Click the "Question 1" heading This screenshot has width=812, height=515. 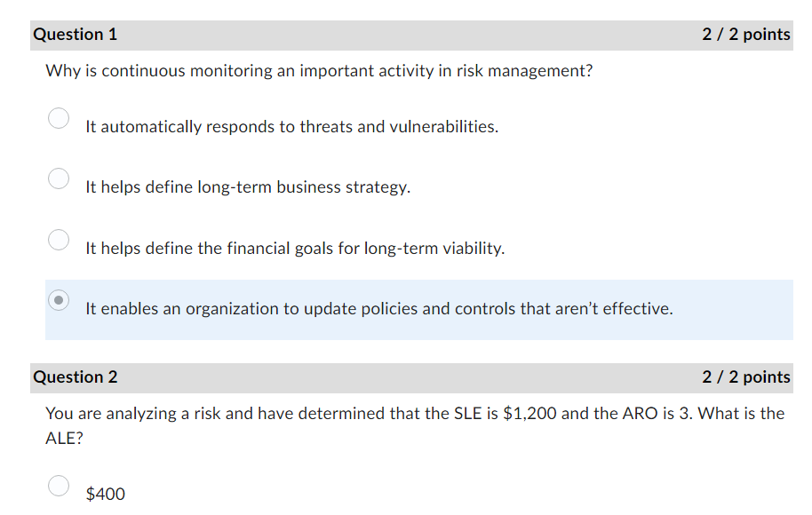(76, 35)
